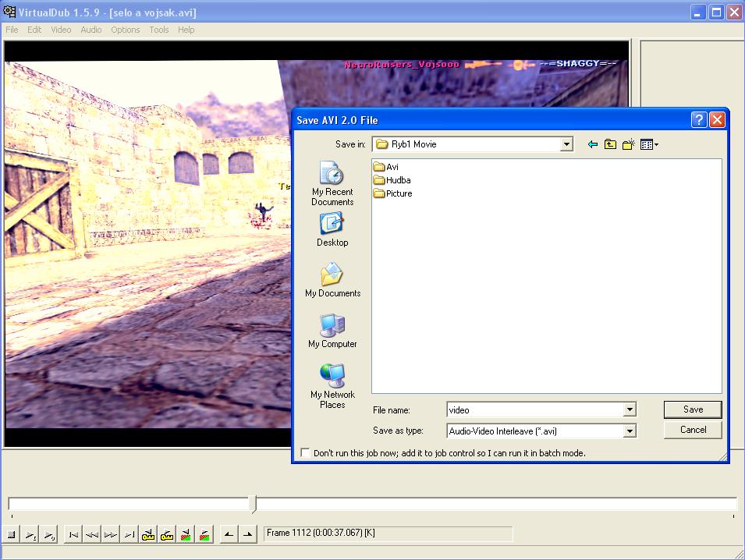Expand the Save as type dropdown
Image resolution: width=745 pixels, height=560 pixels.
tap(630, 431)
